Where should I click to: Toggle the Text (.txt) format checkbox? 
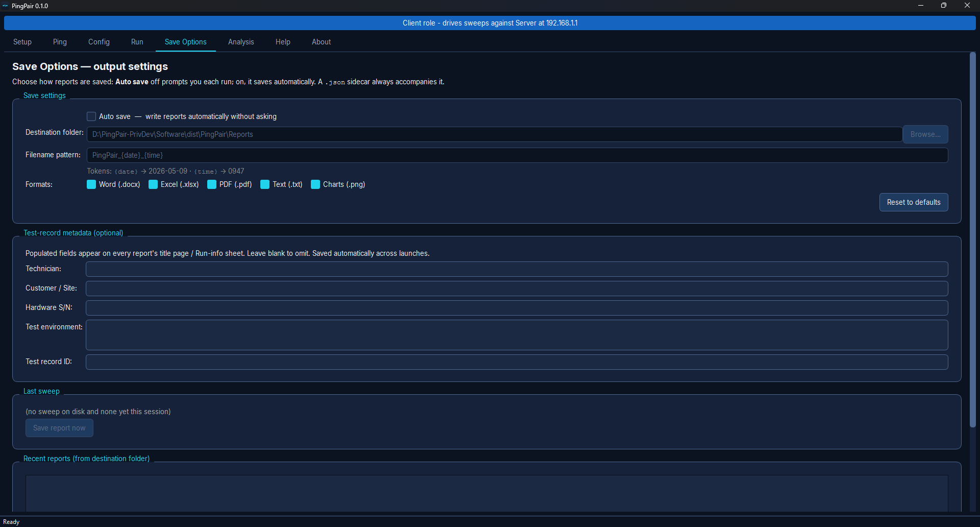[x=265, y=184]
